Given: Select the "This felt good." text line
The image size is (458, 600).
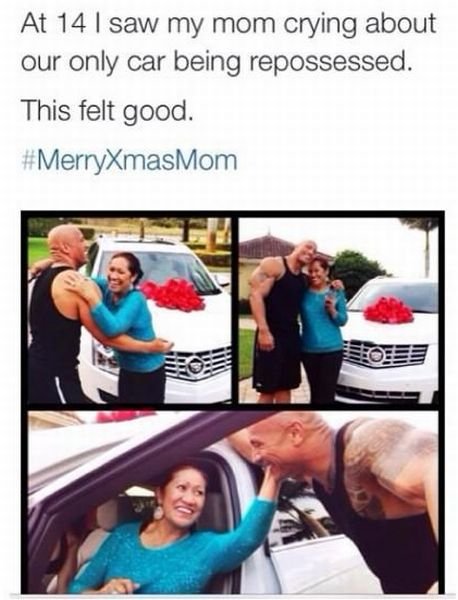Looking at the screenshot, I should click(107, 109).
